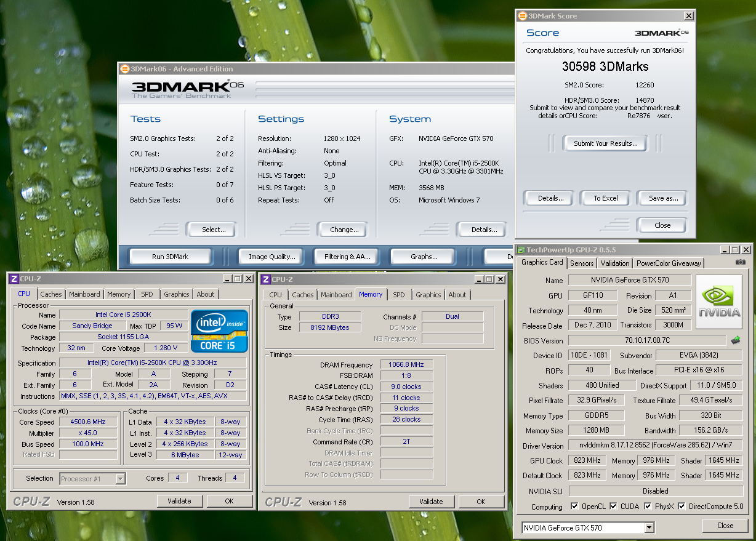Click the Driver Version value in GPU-Z

[x=655, y=446]
